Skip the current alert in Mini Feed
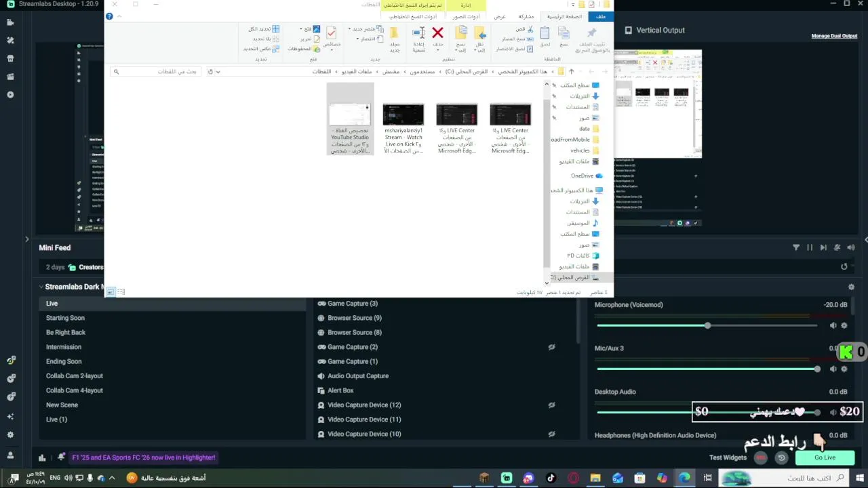868x488 pixels. click(x=823, y=247)
